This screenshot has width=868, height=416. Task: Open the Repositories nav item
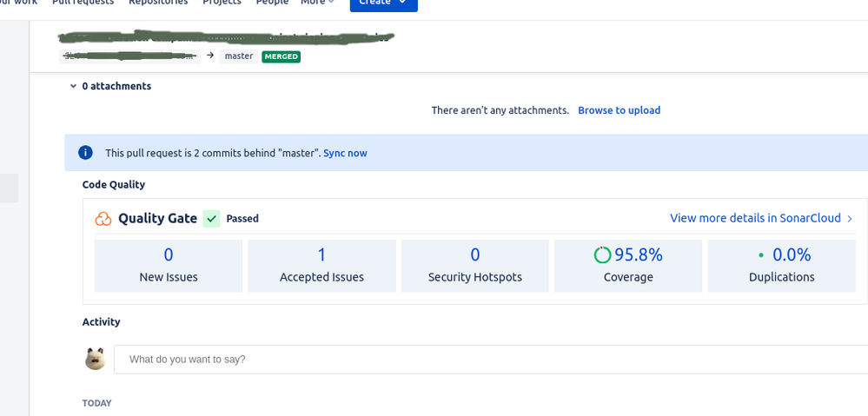pos(158,3)
